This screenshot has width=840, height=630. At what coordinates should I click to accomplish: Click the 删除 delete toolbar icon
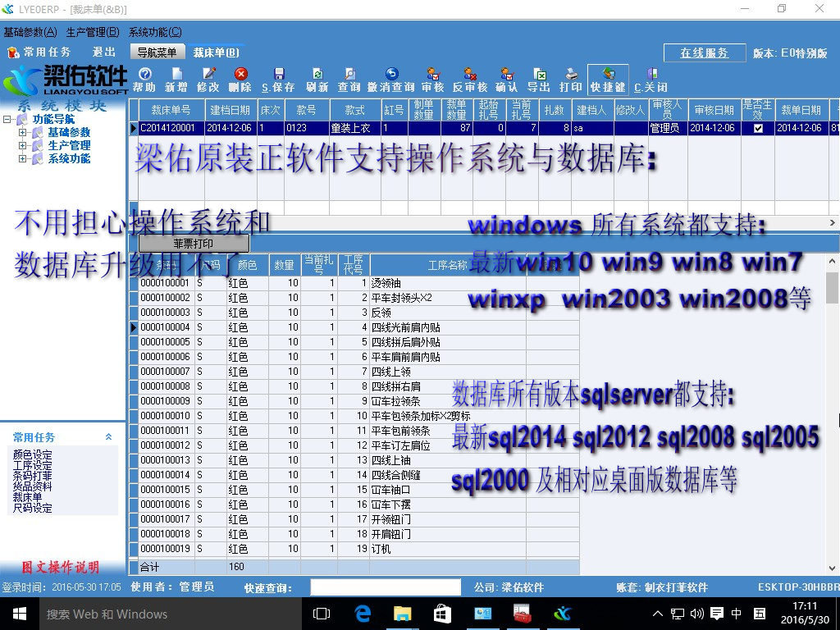240,80
